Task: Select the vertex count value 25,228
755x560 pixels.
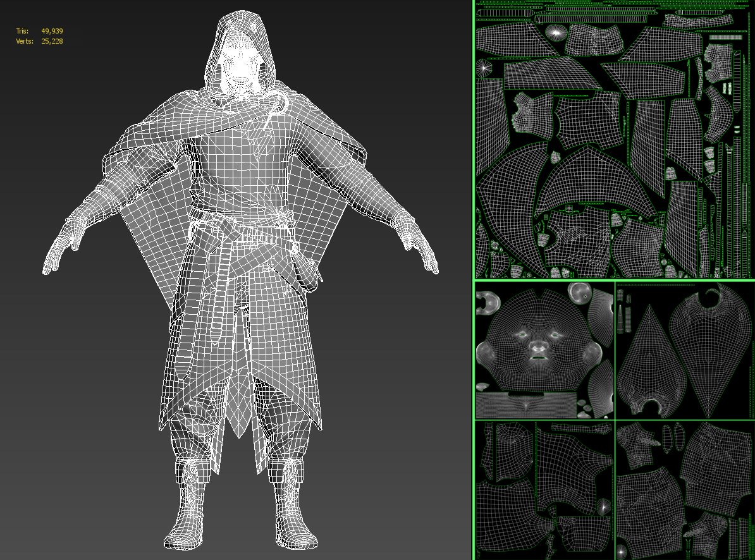Action: click(x=52, y=41)
